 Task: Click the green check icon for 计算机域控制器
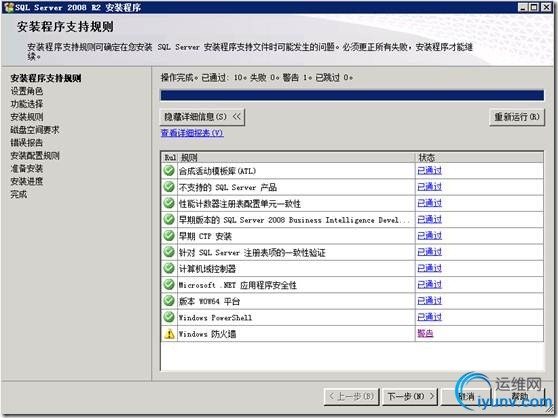[x=169, y=268]
